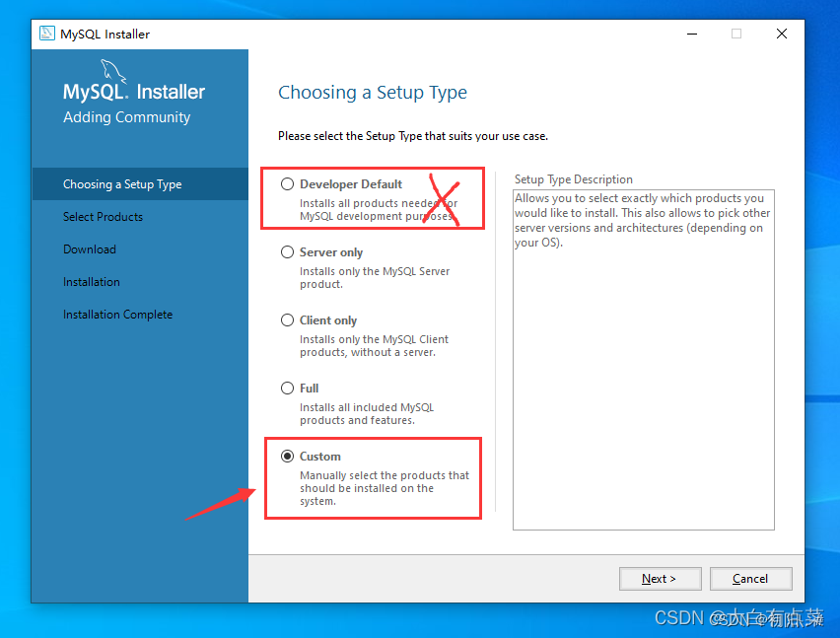Select the Custom setup radio button
Screen dimensions: 840x638
coord(287,457)
